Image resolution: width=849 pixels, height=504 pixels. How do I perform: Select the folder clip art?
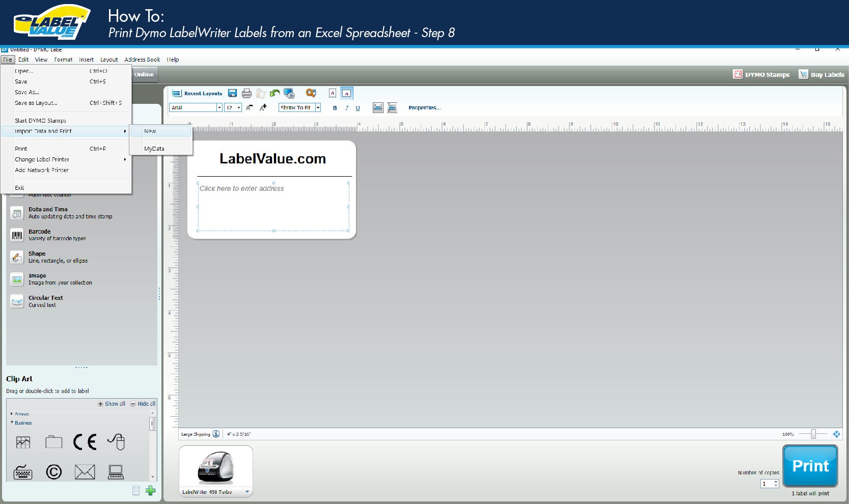pos(53,442)
